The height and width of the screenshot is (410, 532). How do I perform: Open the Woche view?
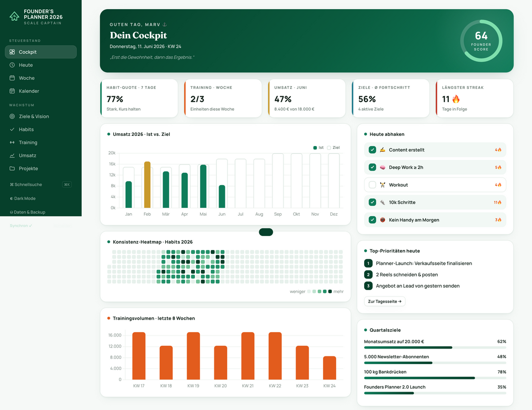tap(41, 78)
